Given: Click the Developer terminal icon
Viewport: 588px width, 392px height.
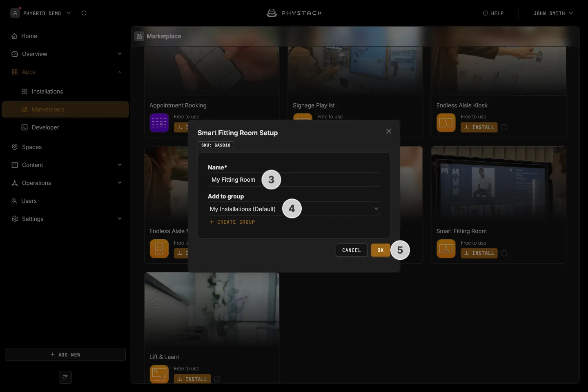Looking at the screenshot, I should (x=24, y=127).
